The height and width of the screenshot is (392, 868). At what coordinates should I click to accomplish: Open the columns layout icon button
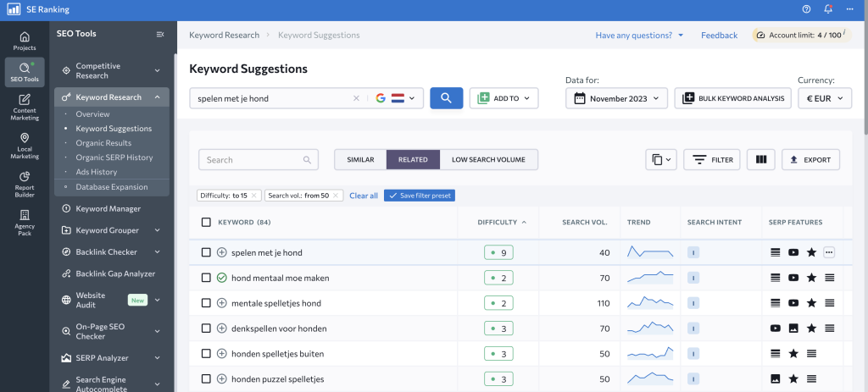760,159
